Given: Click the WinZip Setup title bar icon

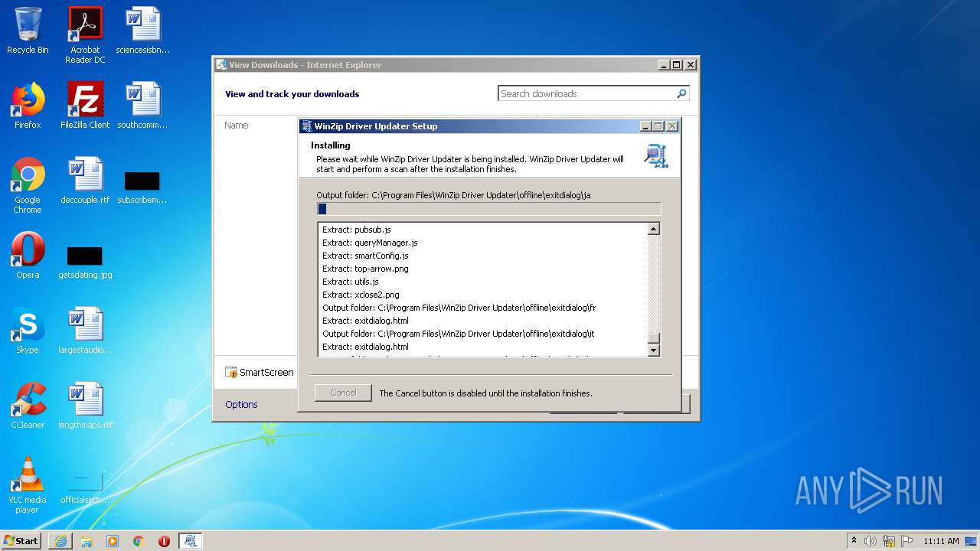Looking at the screenshot, I should coord(306,126).
